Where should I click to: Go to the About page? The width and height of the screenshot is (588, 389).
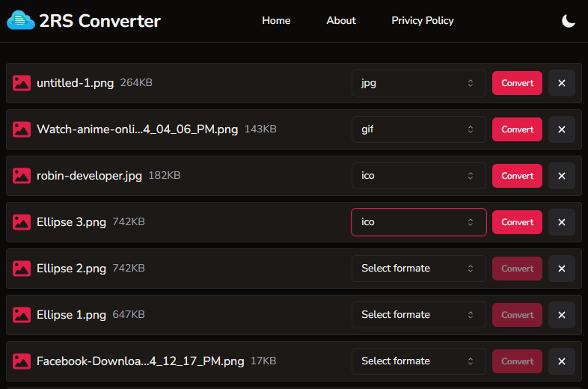click(x=341, y=21)
